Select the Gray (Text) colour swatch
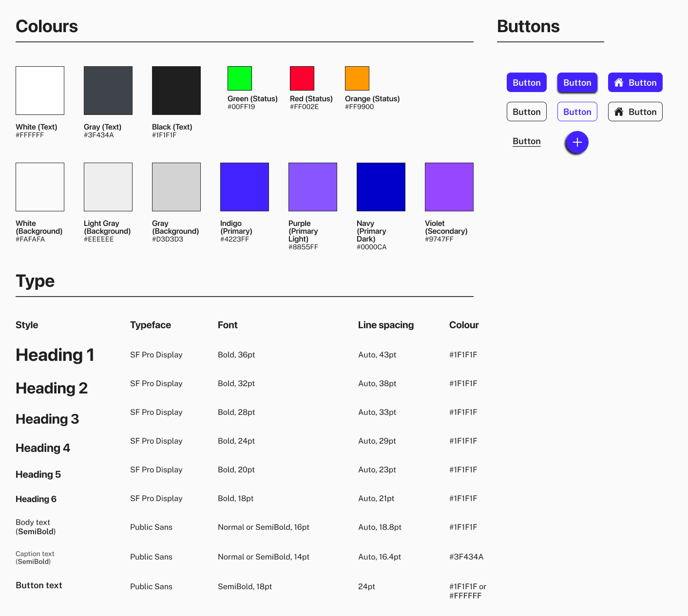Screen dimensions: 688x616 click(108, 91)
